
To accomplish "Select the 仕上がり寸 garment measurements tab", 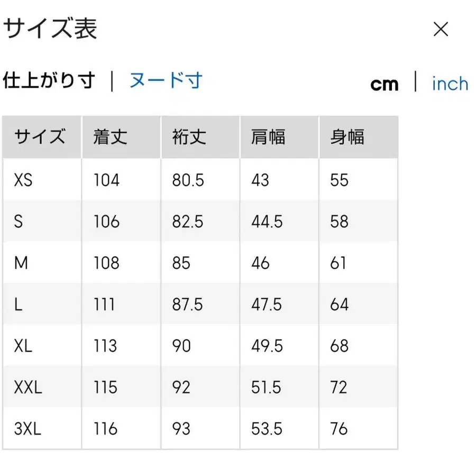I will [x=49, y=80].
